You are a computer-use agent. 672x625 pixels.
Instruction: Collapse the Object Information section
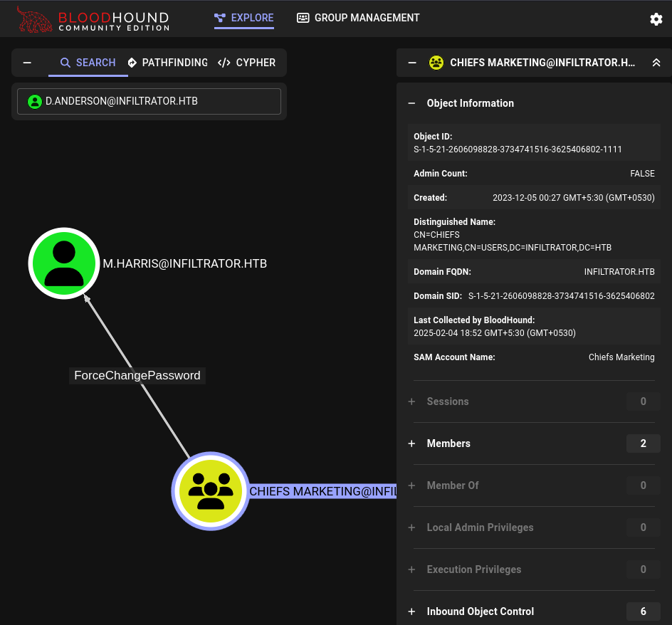coord(411,103)
